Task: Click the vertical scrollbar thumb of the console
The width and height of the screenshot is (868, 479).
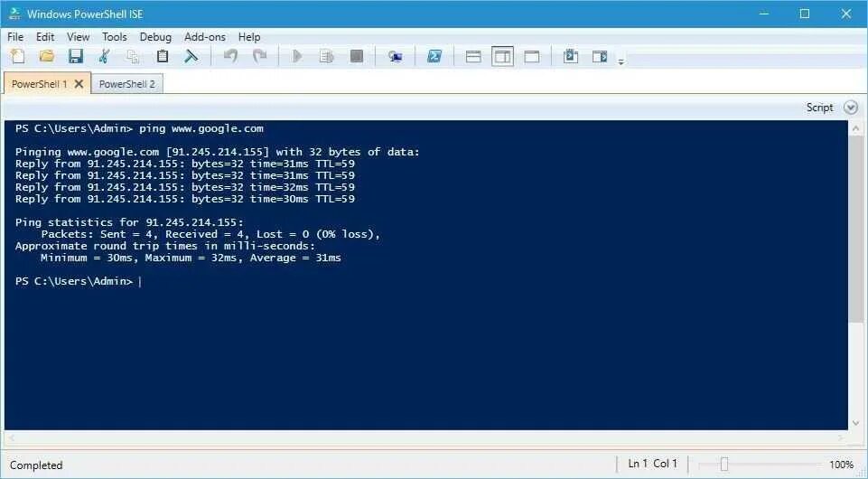Action: coord(856,230)
